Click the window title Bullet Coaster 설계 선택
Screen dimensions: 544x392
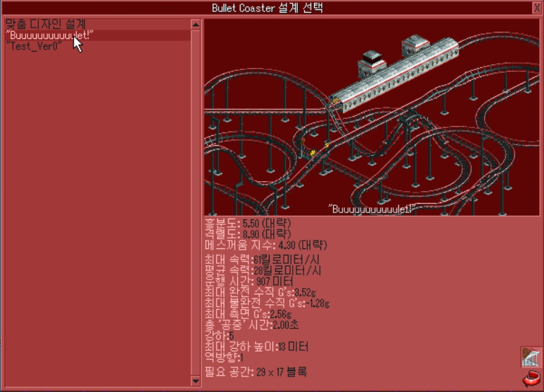point(267,8)
